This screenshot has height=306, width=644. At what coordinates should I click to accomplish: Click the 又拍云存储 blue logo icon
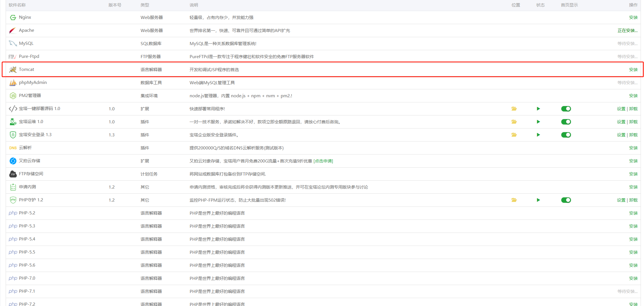coord(13,161)
